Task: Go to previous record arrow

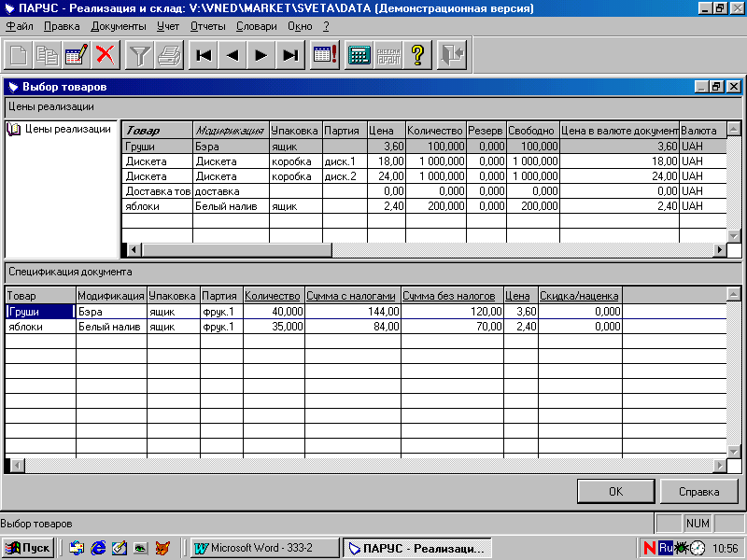Action: (233, 55)
